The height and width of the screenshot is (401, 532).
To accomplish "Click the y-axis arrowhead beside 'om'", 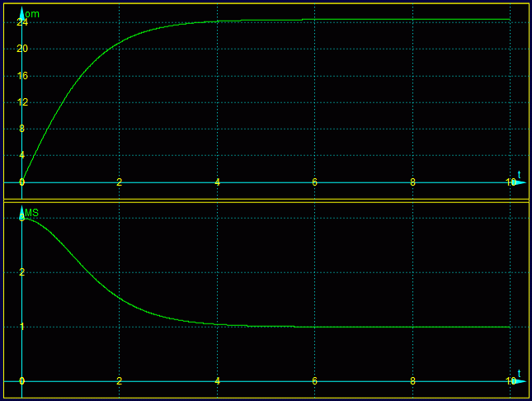I will [21, 12].
